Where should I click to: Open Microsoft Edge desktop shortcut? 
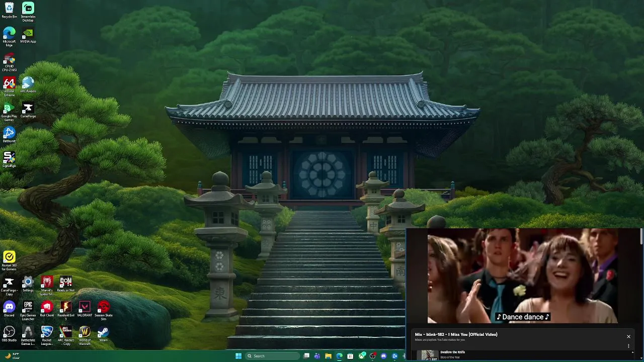coord(9,37)
